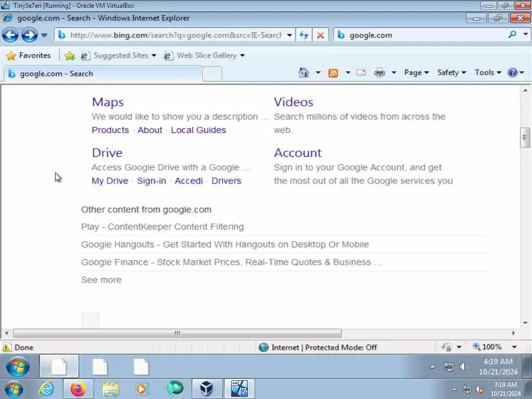
Task: Expand the Home button dropdown arrow
Action: click(318, 73)
